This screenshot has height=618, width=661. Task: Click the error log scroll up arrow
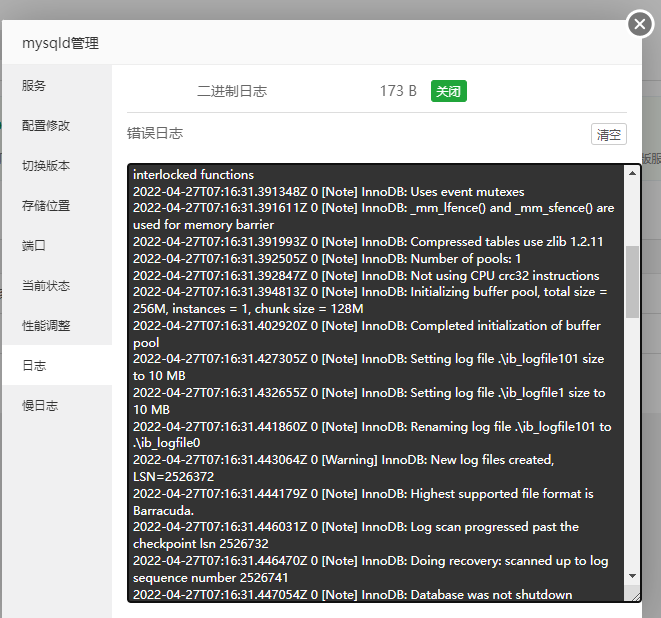pos(632,173)
